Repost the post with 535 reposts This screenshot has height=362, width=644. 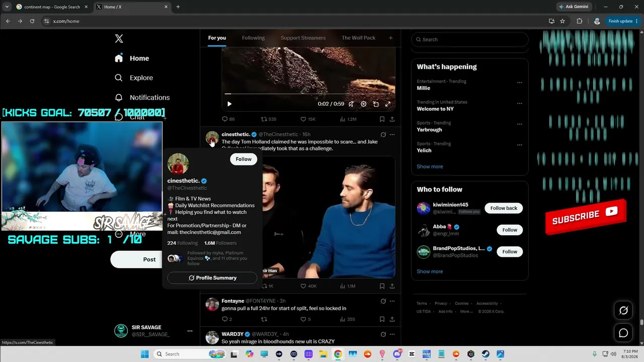pyautogui.click(x=269, y=119)
